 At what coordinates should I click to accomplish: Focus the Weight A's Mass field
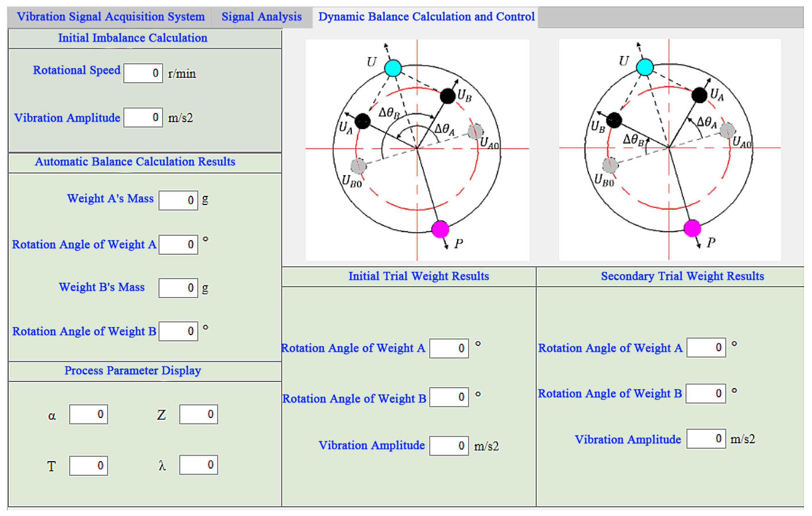click(x=178, y=200)
